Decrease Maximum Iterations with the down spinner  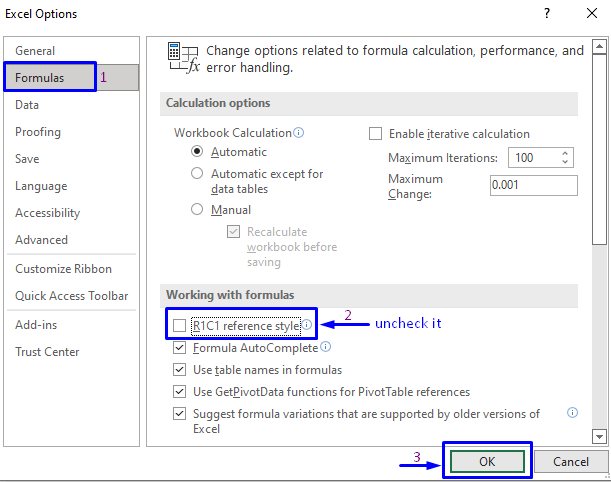[x=565, y=162]
